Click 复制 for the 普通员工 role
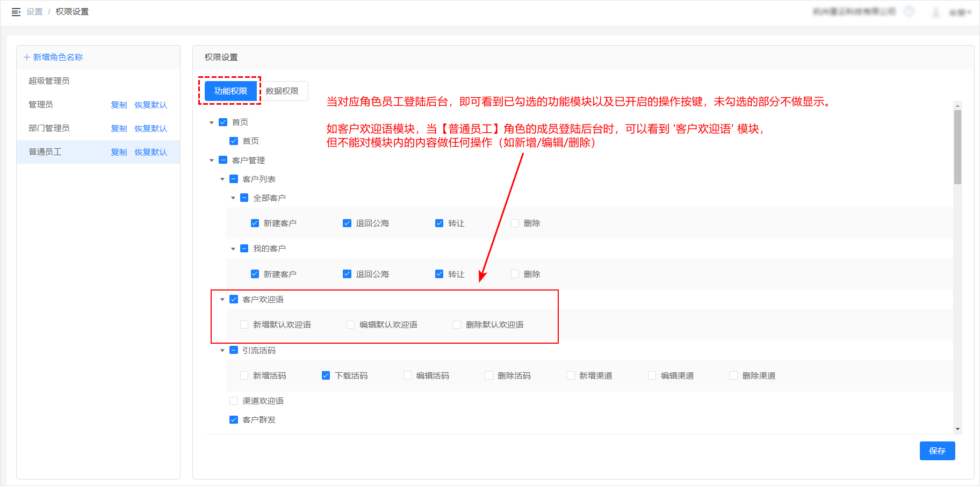Screen dimensions: 980x486 pos(119,153)
